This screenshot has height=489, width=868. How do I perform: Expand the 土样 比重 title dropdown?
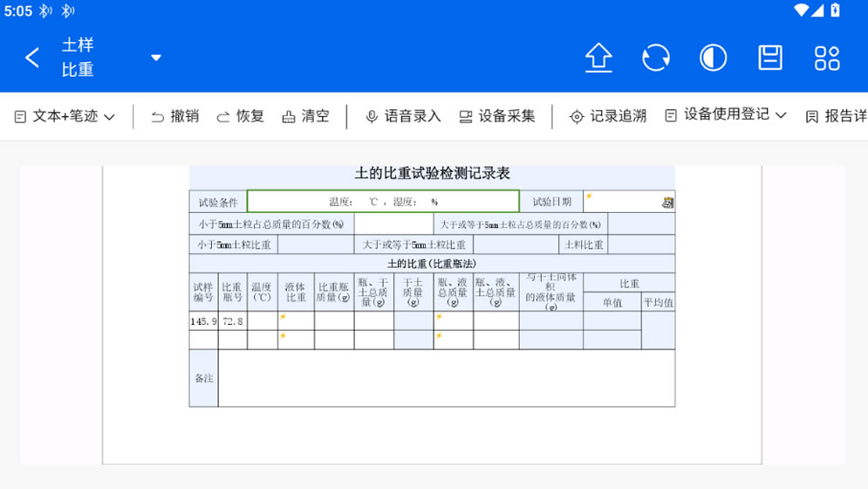click(x=156, y=58)
